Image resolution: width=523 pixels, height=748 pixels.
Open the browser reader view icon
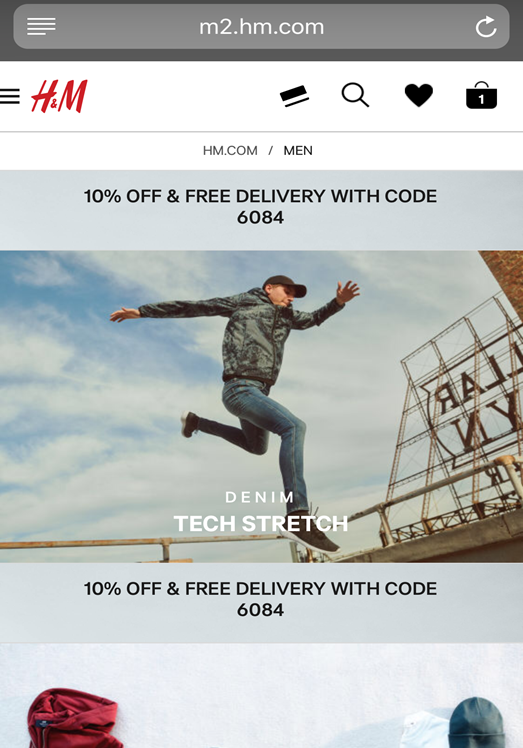41,26
